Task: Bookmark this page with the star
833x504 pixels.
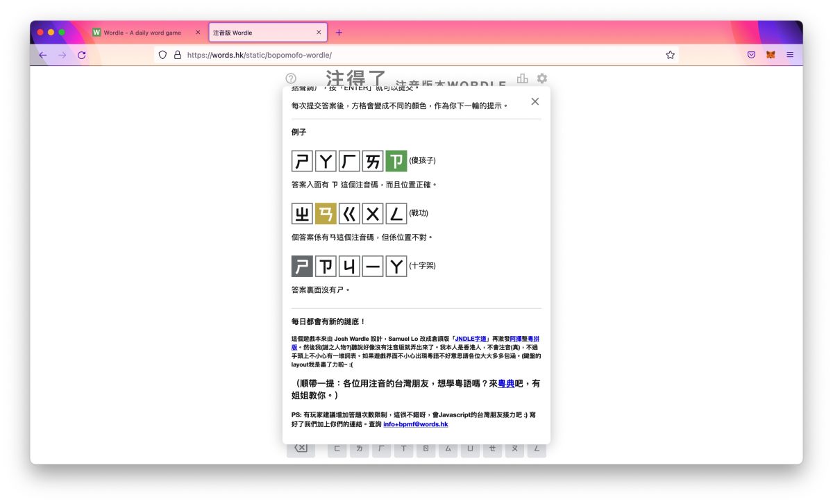Action: coord(671,55)
